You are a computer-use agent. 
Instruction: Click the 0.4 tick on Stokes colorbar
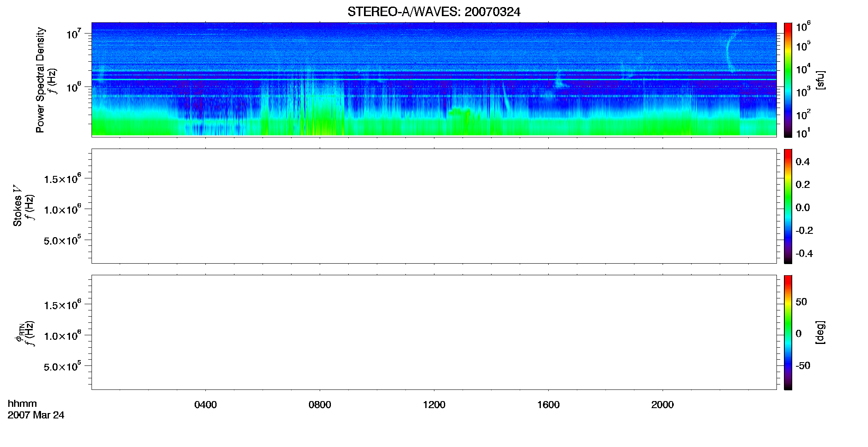coord(803,162)
